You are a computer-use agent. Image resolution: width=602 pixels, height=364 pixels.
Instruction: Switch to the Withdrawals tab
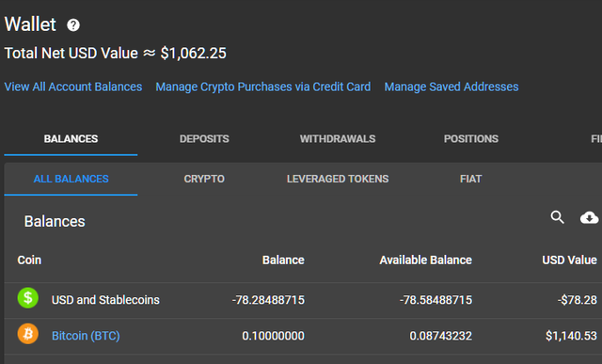click(x=338, y=139)
